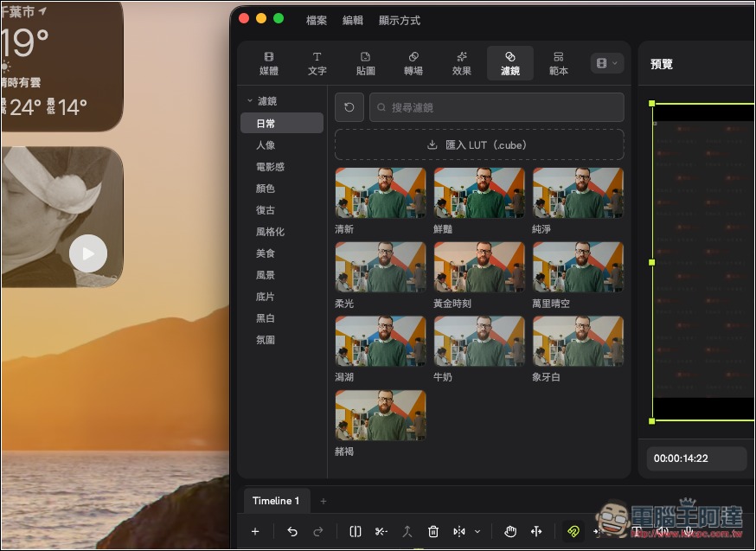Image resolution: width=756 pixels, height=551 pixels.
Task: Toggle the magnet snapping icon
Action: [573, 531]
